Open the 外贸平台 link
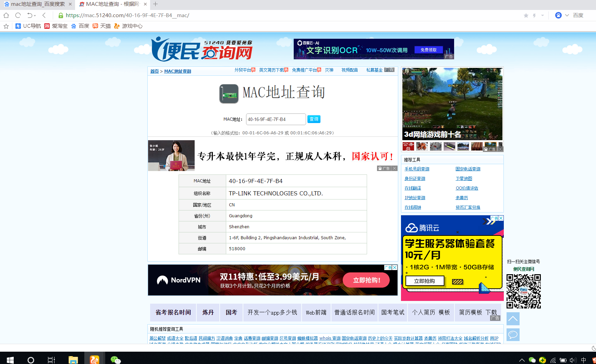 [243, 70]
